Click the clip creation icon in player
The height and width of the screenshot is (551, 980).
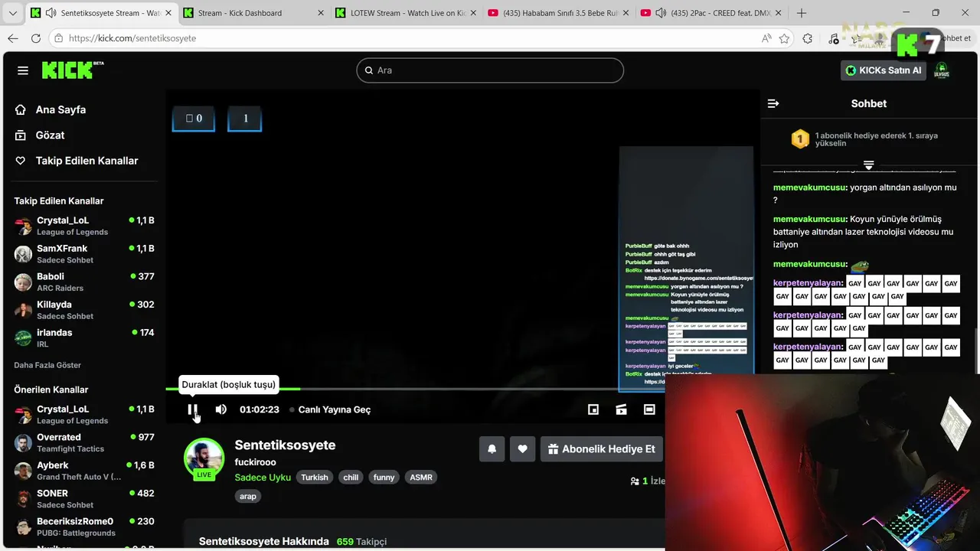pos(622,409)
